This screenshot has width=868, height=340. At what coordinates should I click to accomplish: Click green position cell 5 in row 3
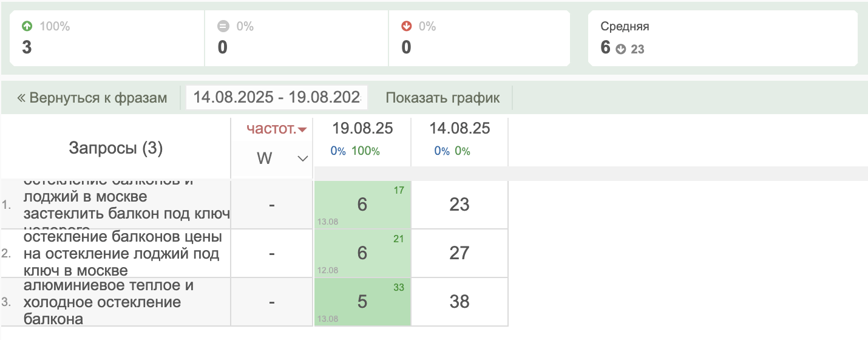362,302
